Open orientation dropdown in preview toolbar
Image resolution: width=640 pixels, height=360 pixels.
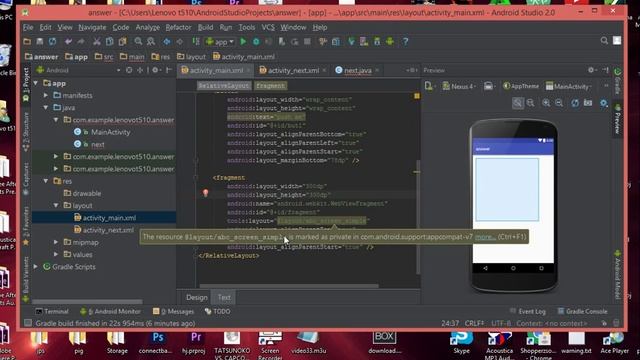[489, 87]
